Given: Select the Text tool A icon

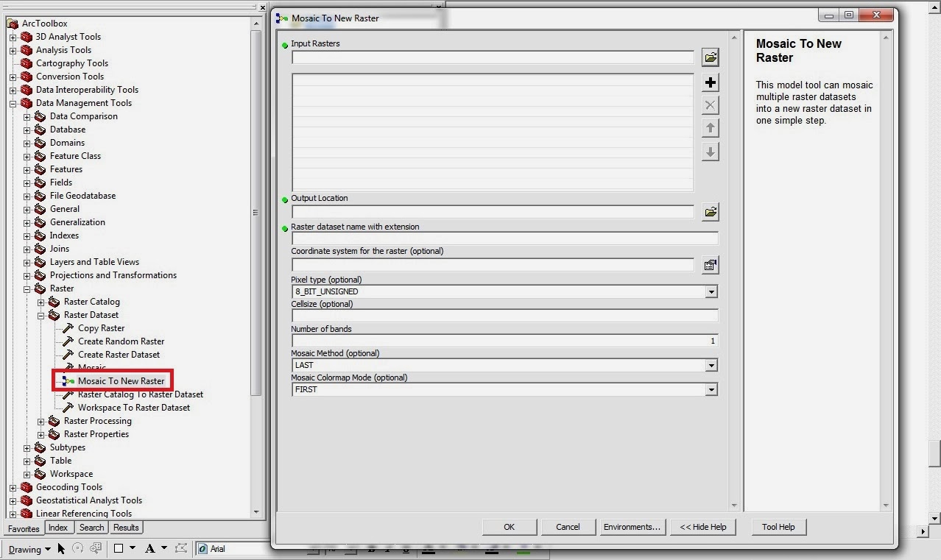Looking at the screenshot, I should (149, 549).
